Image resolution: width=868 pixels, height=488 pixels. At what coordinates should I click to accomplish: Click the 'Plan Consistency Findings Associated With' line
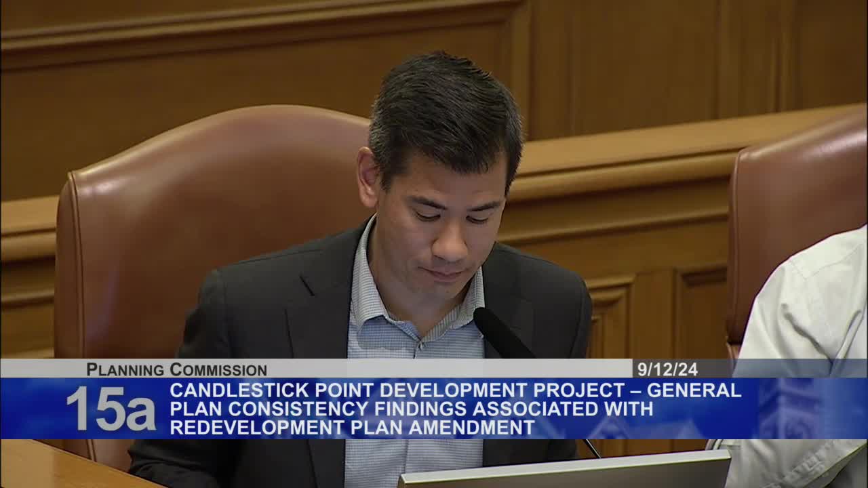411,409
